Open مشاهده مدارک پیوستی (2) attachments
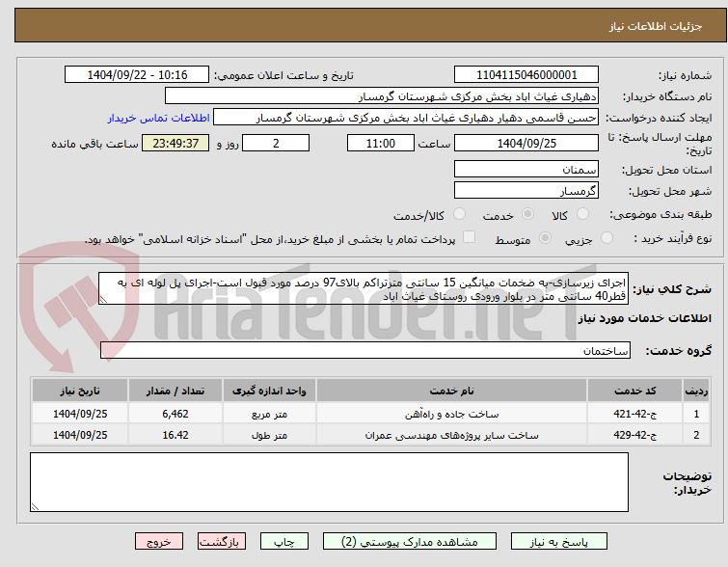 pyautogui.click(x=410, y=542)
